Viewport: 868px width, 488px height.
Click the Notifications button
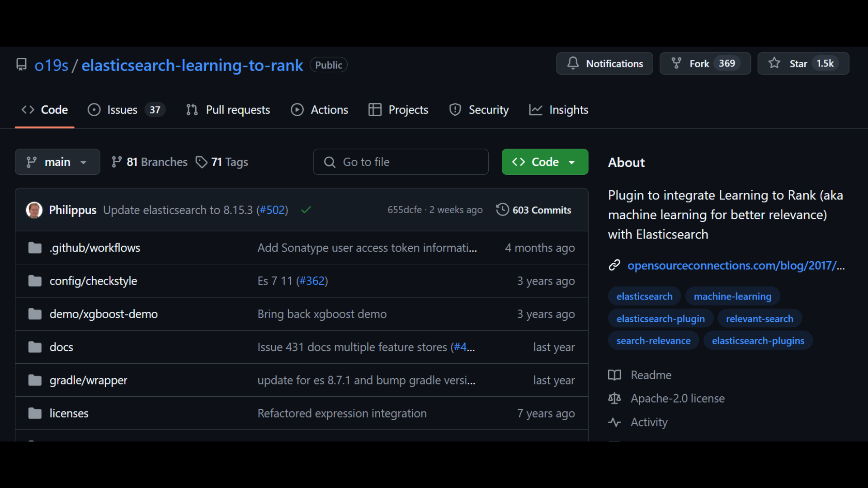pyautogui.click(x=604, y=63)
